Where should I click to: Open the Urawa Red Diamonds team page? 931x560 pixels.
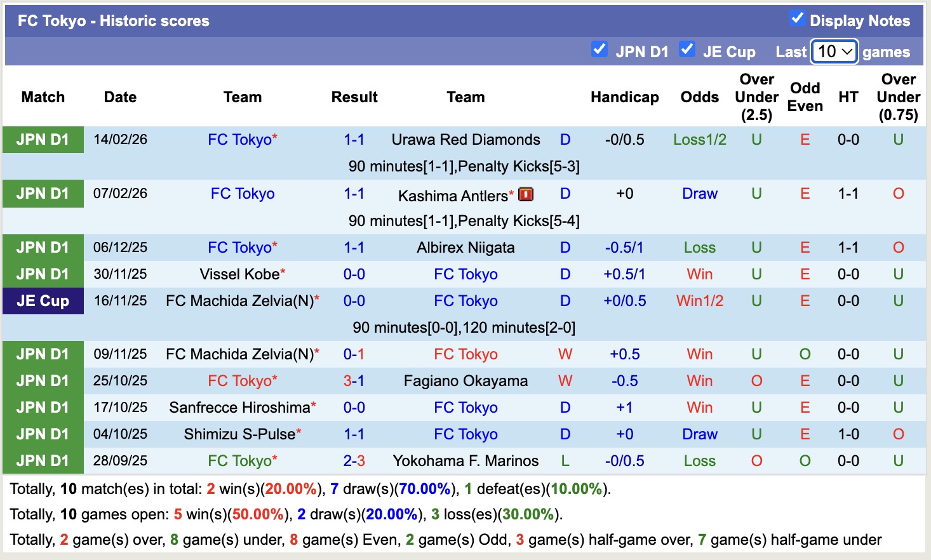tap(465, 140)
